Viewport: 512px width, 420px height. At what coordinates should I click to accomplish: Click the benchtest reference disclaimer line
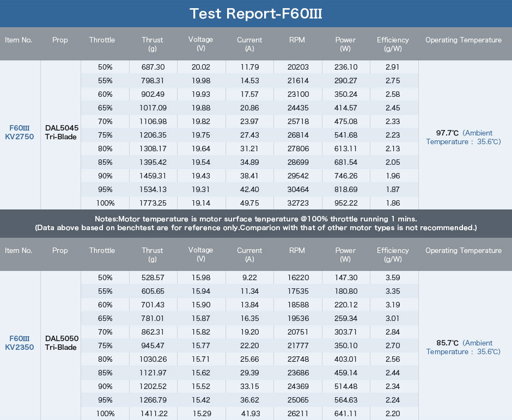[255, 227]
